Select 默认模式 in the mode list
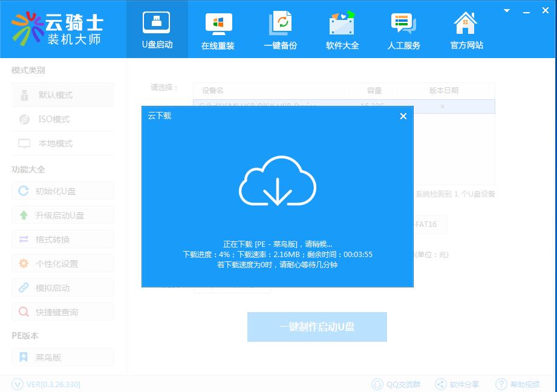The image size is (557, 392). [x=62, y=95]
